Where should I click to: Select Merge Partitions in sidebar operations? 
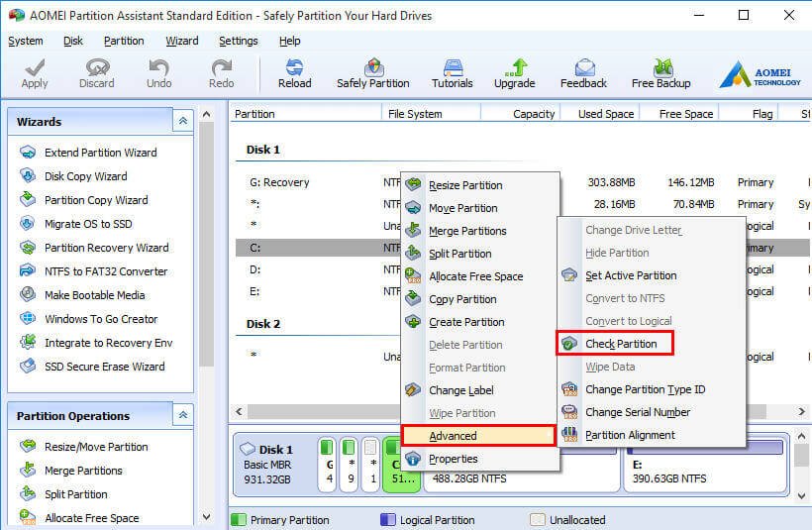tap(83, 471)
